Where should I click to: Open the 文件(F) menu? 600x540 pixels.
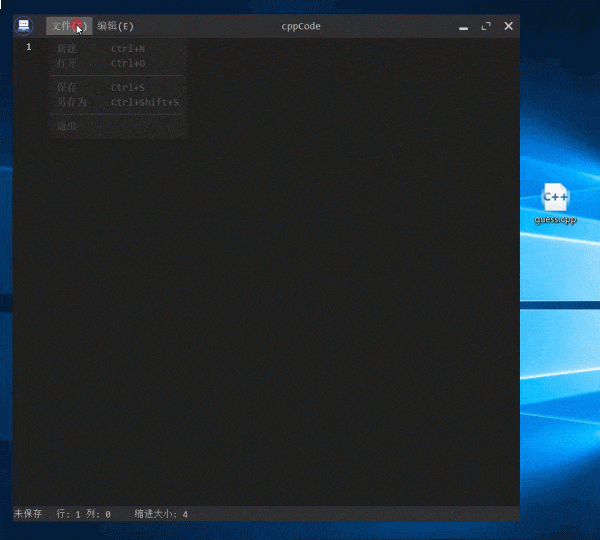[68, 26]
